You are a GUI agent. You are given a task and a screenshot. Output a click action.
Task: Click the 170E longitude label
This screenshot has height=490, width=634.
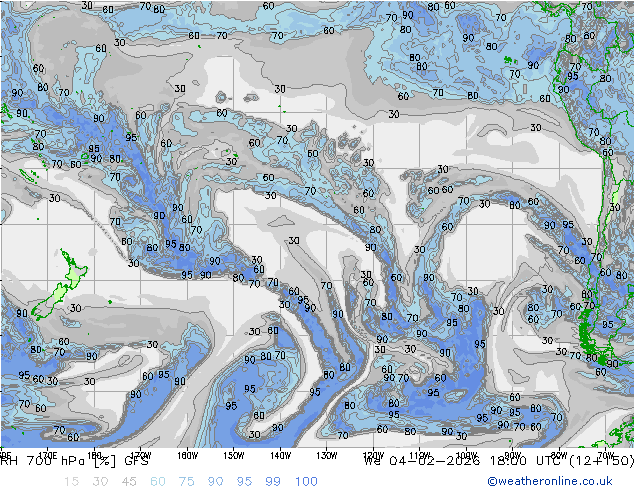point(48,456)
